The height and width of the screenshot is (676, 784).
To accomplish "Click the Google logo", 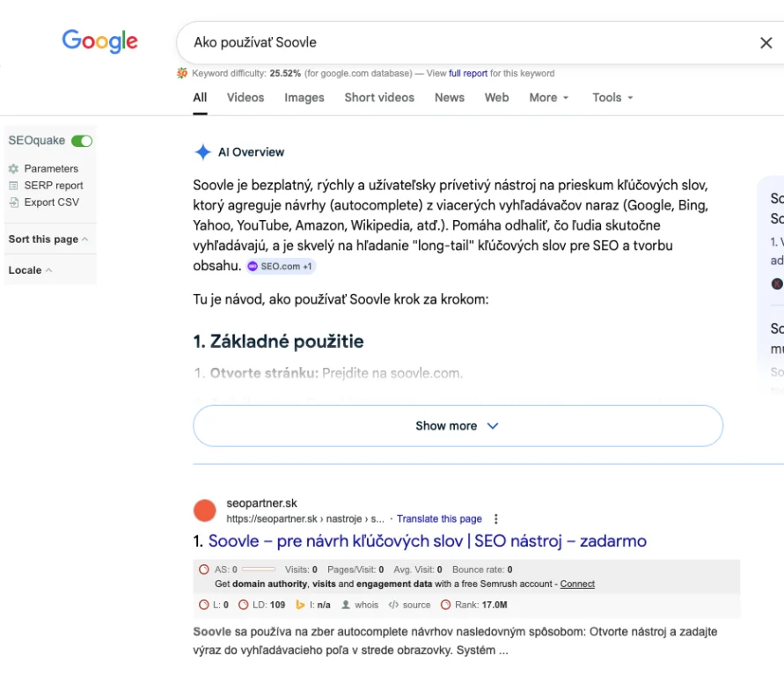I will pos(99,40).
